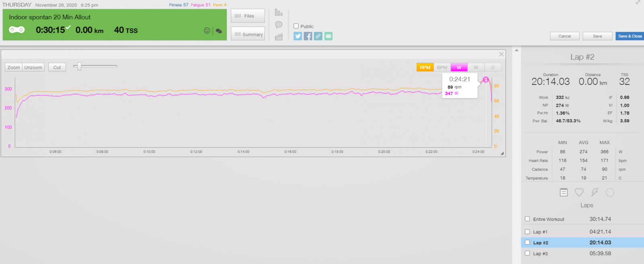This screenshot has height=264, width=644.
Task: Enable the Public checkbox
Action: pyautogui.click(x=296, y=26)
